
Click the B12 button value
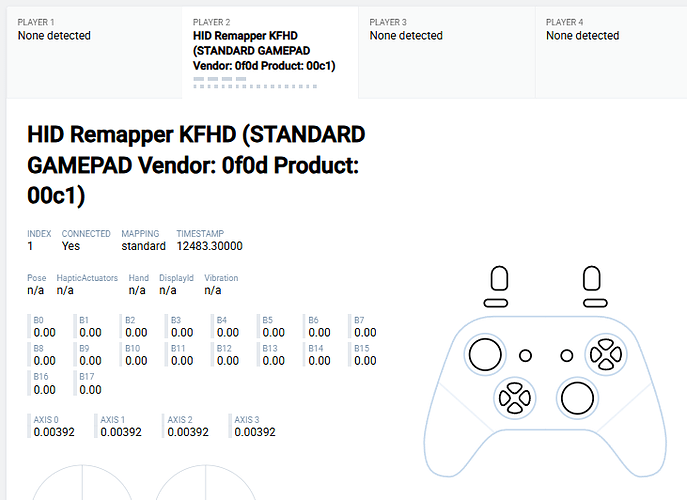point(228,361)
